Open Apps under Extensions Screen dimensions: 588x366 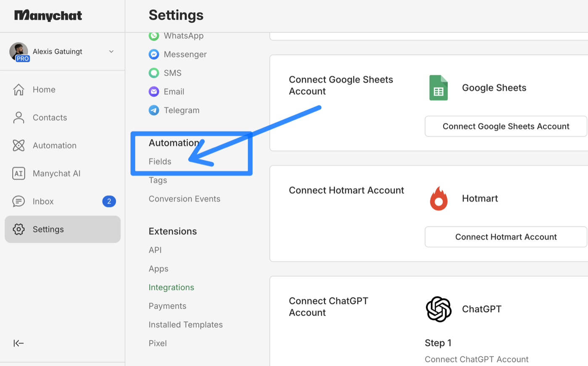[158, 269]
